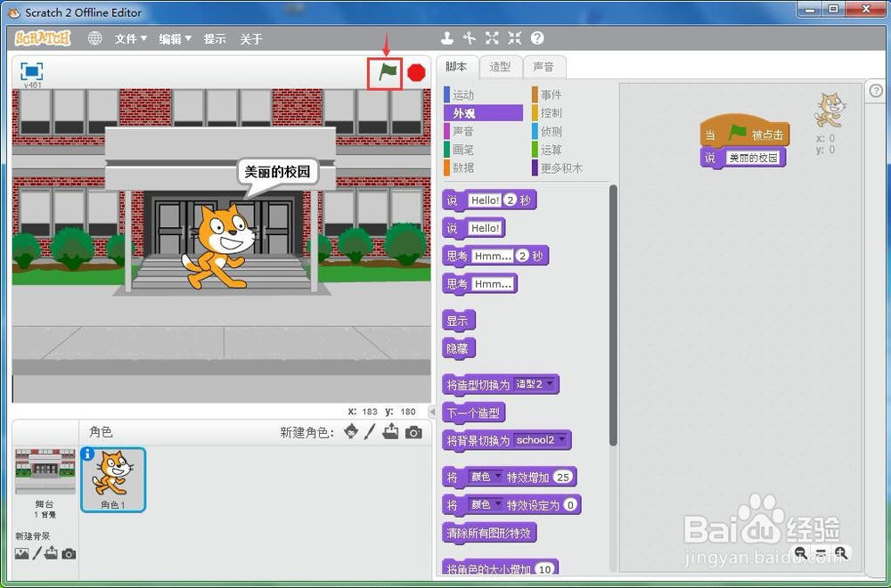Create new sprite from camera

(413, 433)
